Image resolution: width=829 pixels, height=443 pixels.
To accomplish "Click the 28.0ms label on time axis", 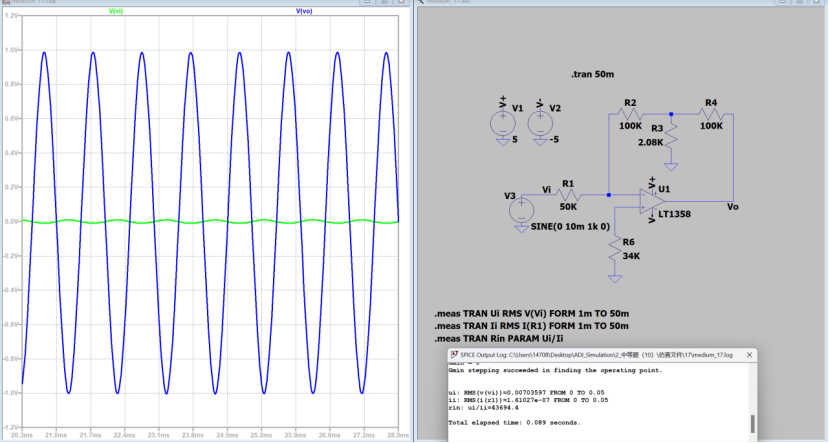I will point(398,435).
